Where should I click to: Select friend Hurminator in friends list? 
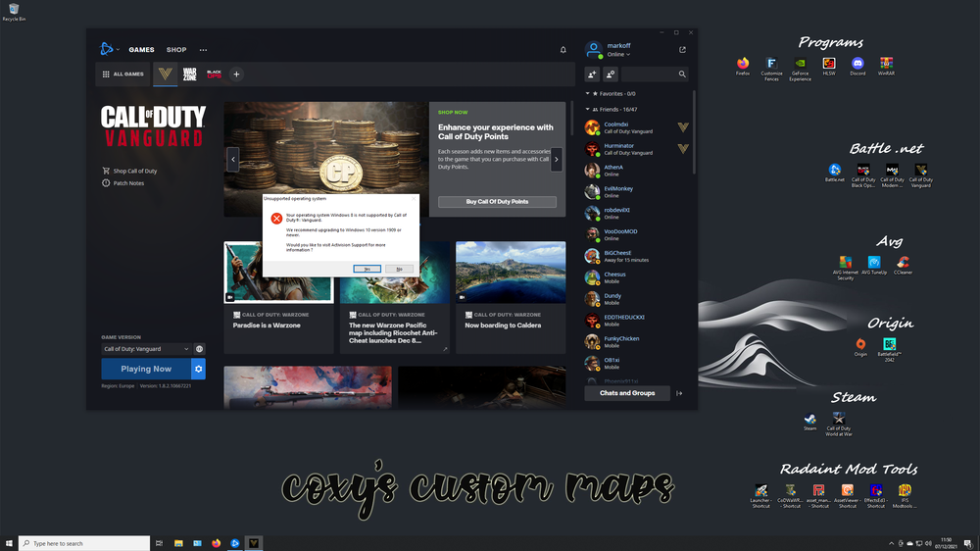(x=638, y=149)
